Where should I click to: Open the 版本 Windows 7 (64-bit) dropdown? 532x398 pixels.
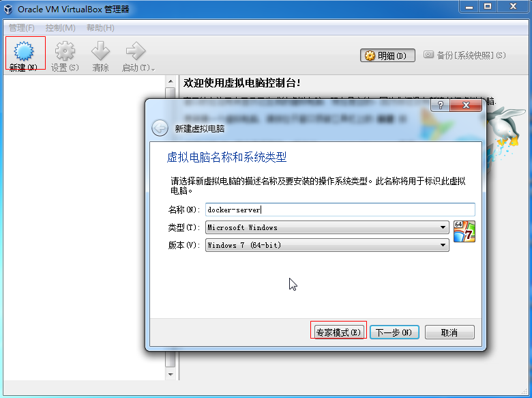pyautogui.click(x=327, y=245)
